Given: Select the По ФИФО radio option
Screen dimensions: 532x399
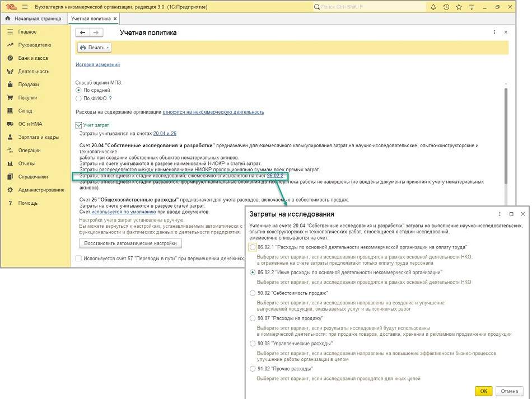Looking at the screenshot, I should pyautogui.click(x=78, y=98).
